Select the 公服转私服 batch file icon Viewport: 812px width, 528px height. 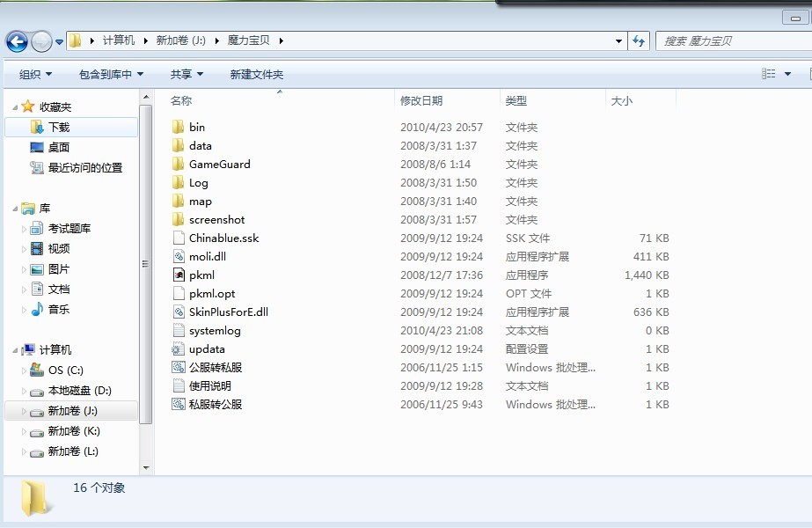(178, 368)
